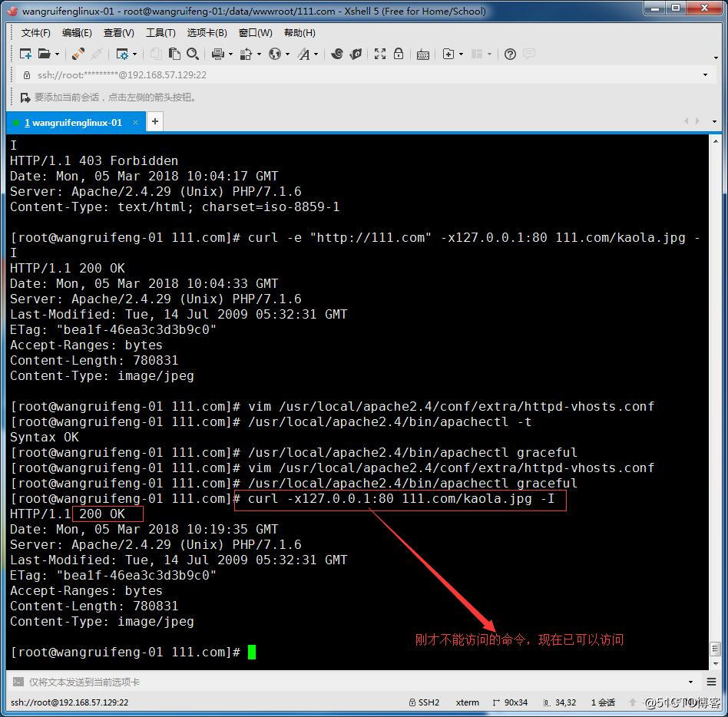
Task: Open the compose bar target dropdown arrow
Action: pyautogui.click(x=691, y=682)
